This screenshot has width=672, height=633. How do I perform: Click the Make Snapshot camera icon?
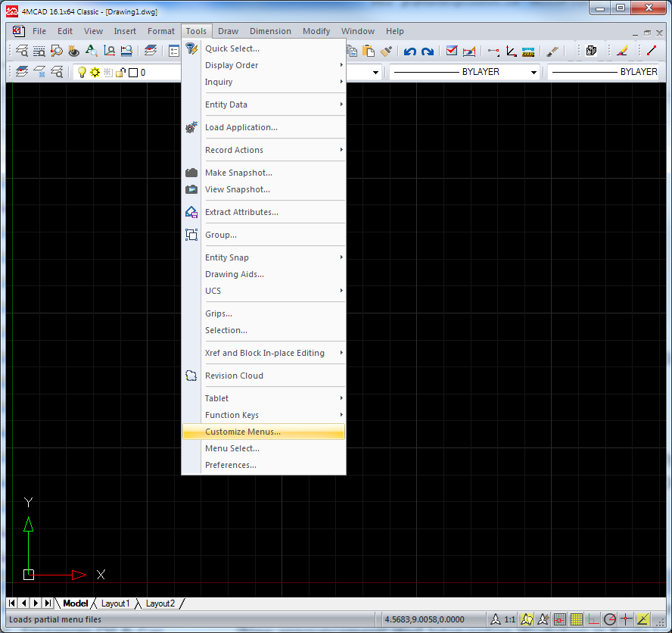click(x=191, y=173)
